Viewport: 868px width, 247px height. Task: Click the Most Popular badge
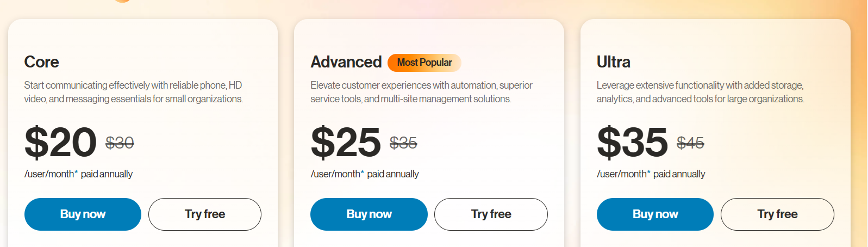[424, 63]
